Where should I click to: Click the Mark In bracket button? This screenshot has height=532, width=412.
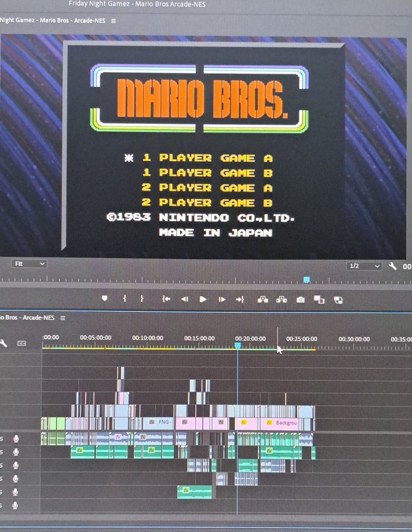(124, 299)
